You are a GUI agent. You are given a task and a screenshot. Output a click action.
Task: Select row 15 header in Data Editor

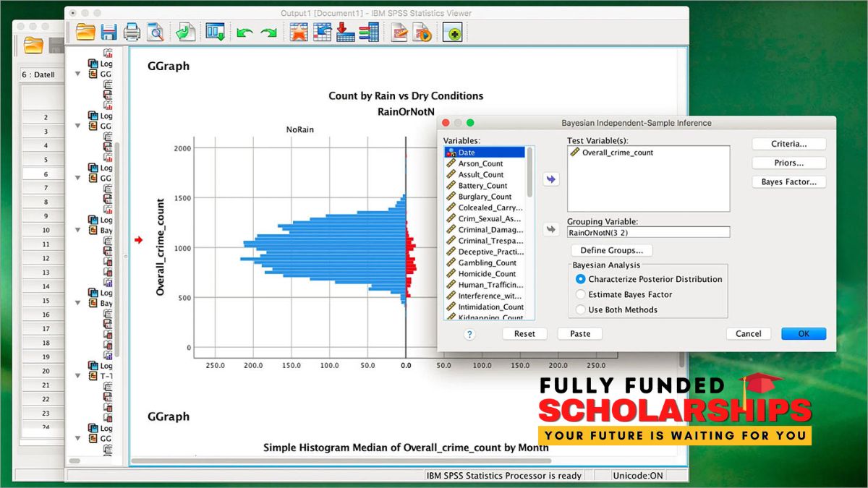point(45,301)
